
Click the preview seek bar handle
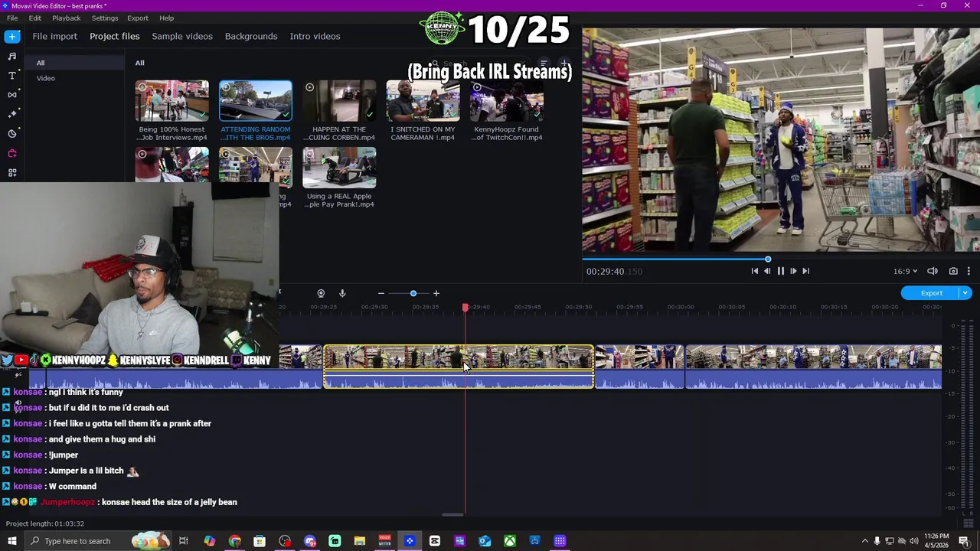point(768,259)
